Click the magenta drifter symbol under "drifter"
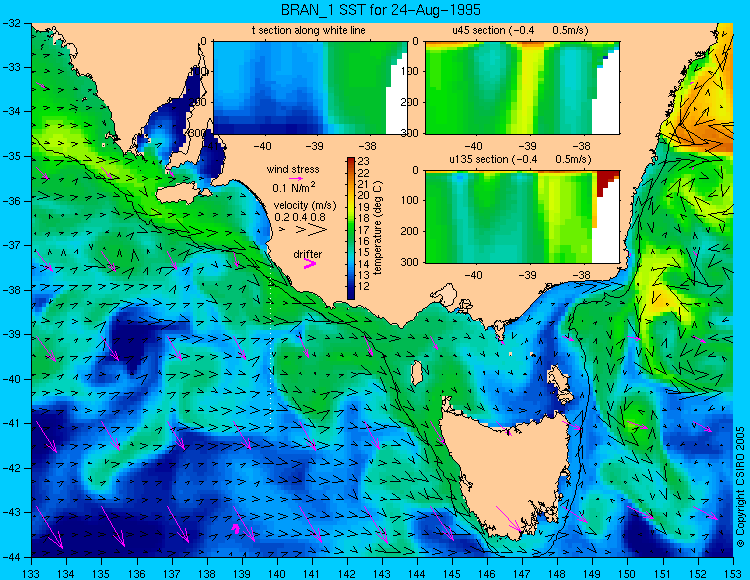The height and width of the screenshot is (580, 750). pos(310,263)
